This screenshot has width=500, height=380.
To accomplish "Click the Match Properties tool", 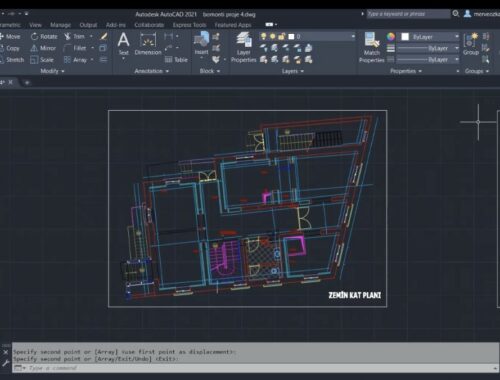I will pos(372,47).
